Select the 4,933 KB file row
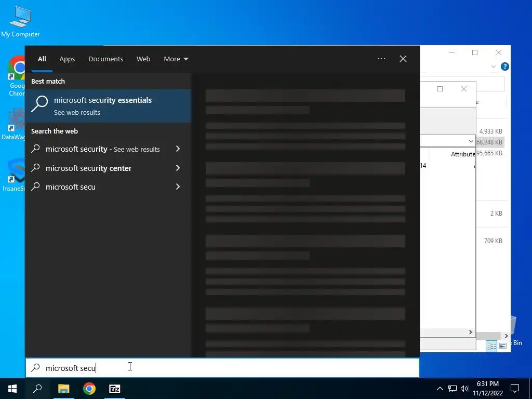 490,131
